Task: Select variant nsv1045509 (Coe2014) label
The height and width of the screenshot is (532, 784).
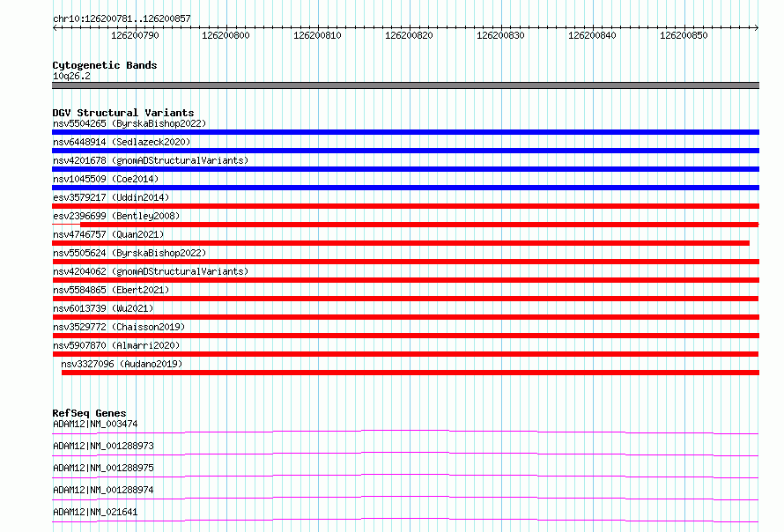Action: tap(106, 179)
